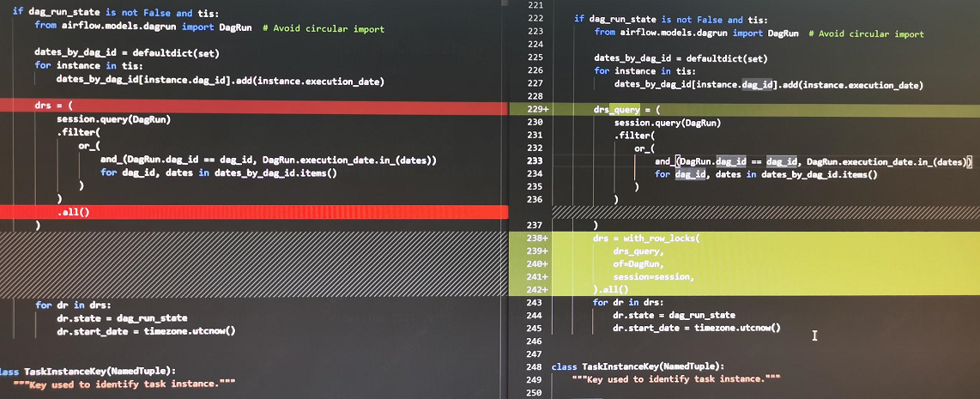Select line number 233 in the gutter
Viewport: 980px width, 399px height.
tap(535, 160)
